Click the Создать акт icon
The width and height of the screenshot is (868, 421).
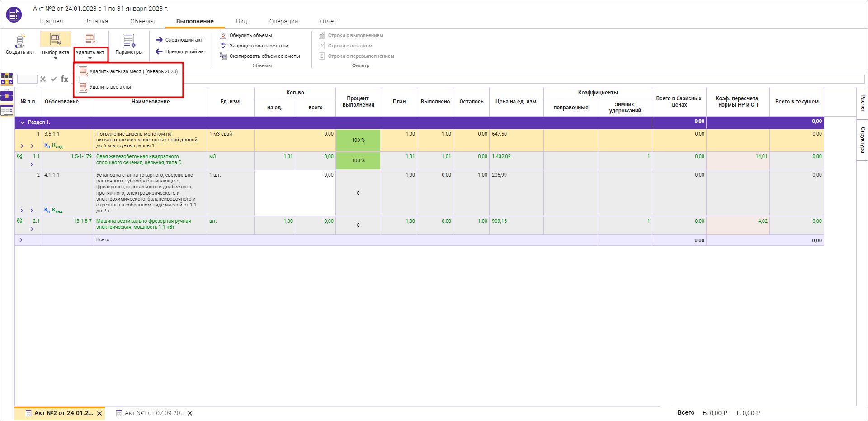[20, 42]
